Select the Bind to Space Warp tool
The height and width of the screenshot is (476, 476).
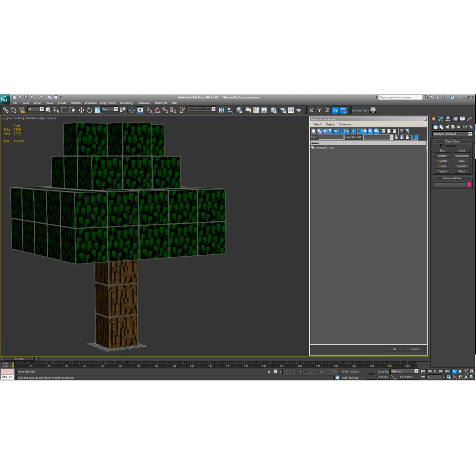[22, 110]
